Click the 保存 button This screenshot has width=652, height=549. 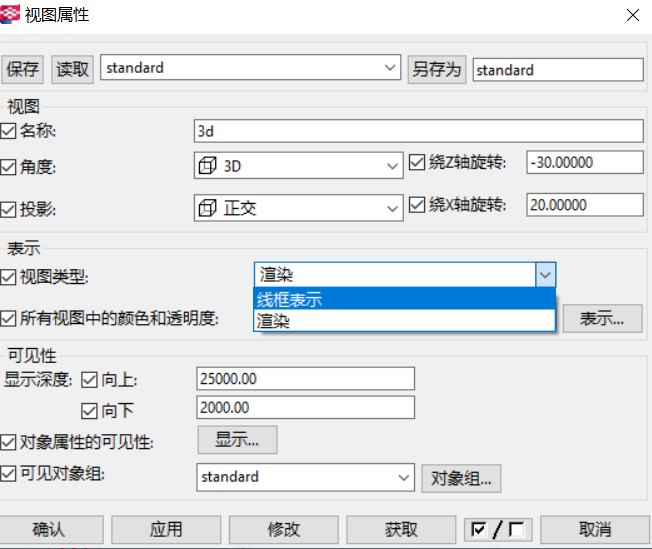(x=23, y=69)
